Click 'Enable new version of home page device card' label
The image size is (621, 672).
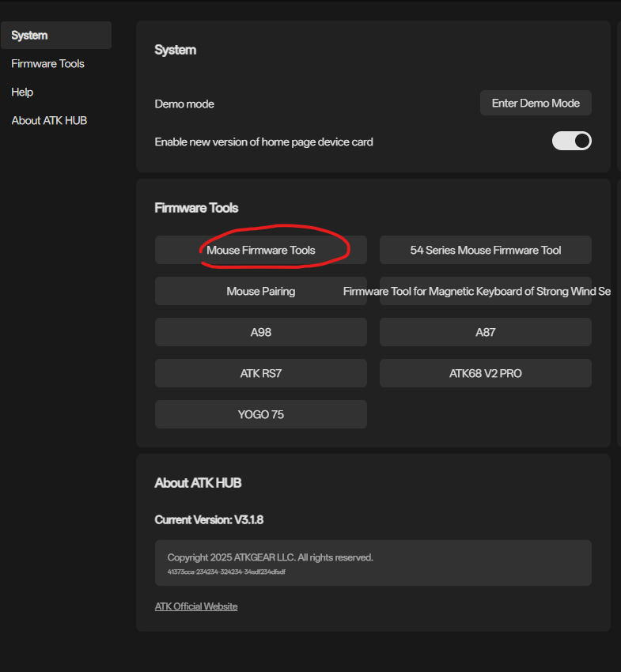pyautogui.click(x=263, y=142)
